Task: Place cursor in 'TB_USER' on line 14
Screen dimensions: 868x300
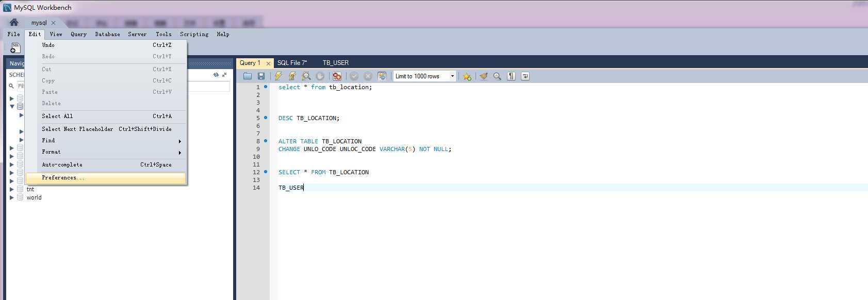Action: coord(291,188)
